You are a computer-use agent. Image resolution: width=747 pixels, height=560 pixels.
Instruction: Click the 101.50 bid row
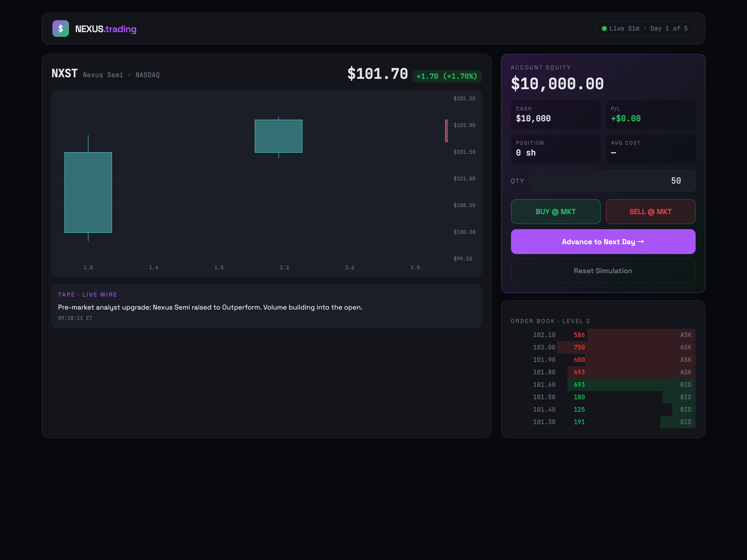[x=603, y=397]
